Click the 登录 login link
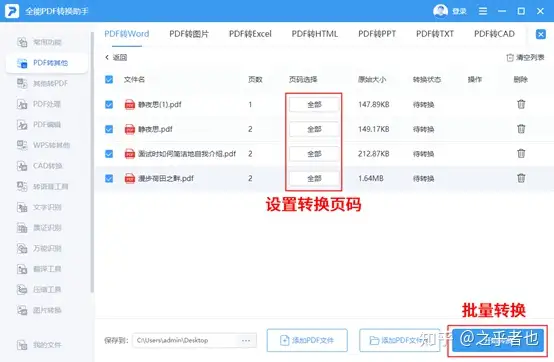Screen dimensions: 554x362 coord(459,11)
